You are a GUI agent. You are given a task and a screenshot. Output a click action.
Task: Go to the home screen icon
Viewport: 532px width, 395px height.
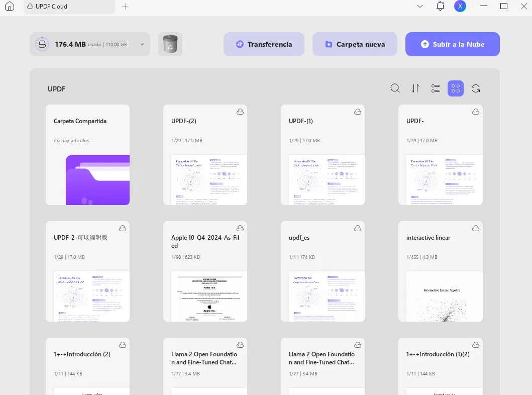[10, 6]
